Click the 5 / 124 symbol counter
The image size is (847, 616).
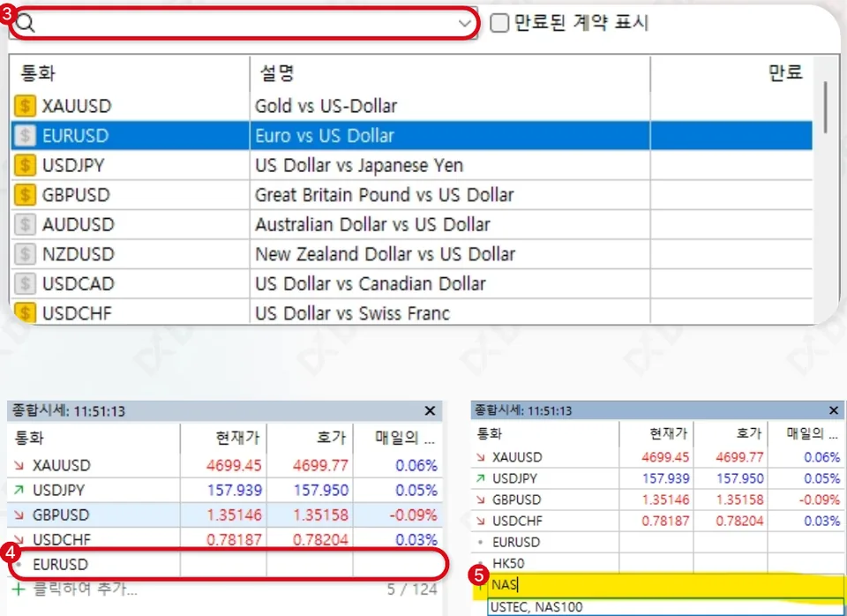[x=412, y=589]
